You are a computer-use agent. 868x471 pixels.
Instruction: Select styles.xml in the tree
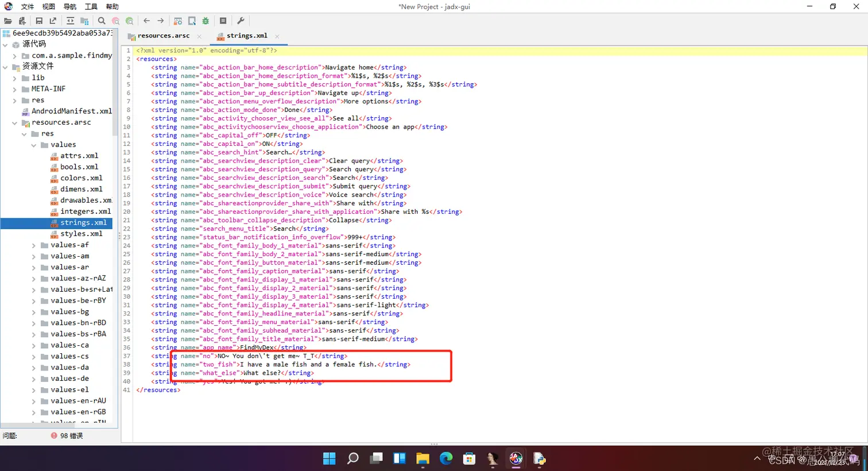pos(82,234)
